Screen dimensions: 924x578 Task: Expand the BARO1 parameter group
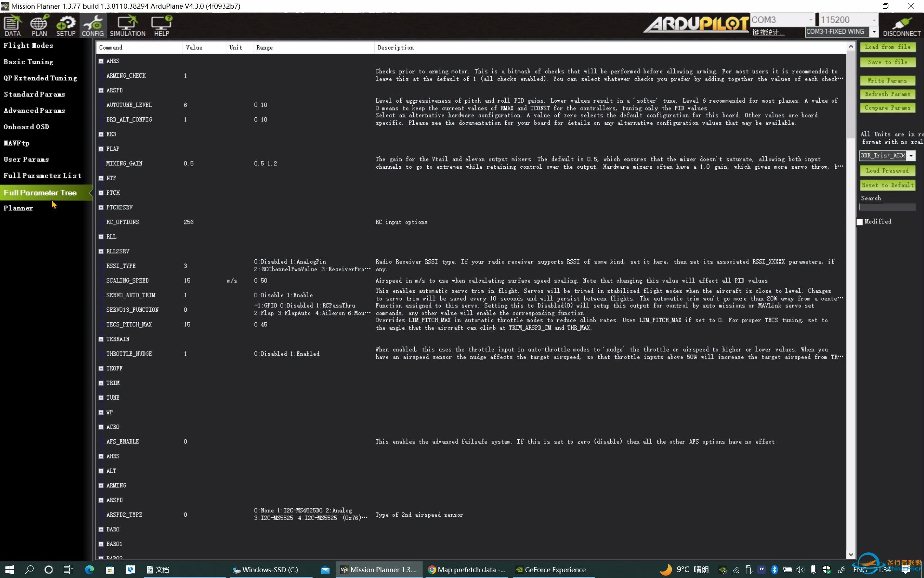tap(101, 544)
